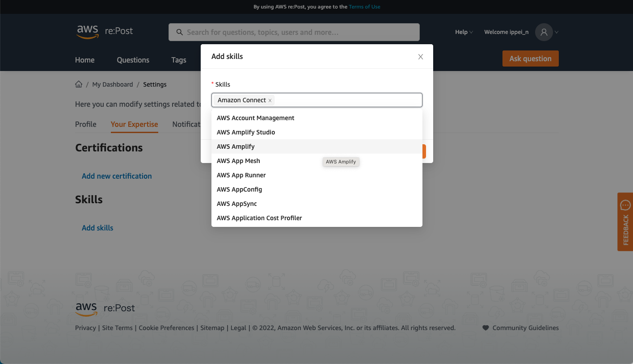Select AWS Account Management option
The width and height of the screenshot is (633, 364).
317,118
